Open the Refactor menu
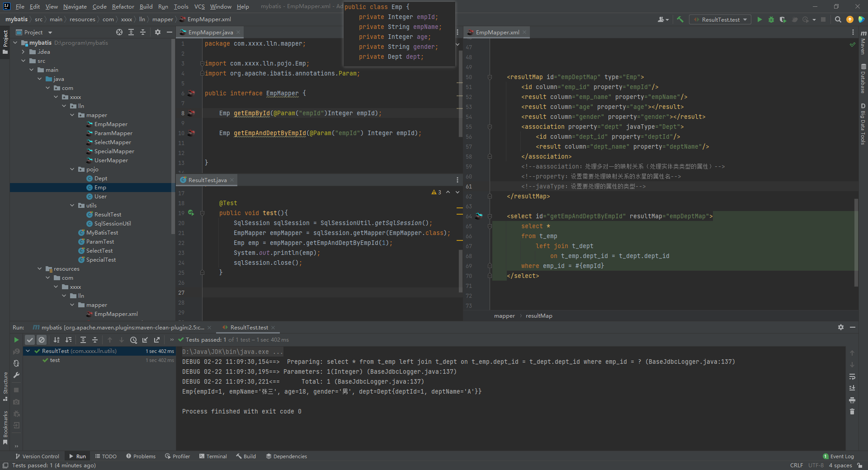 [123, 6]
